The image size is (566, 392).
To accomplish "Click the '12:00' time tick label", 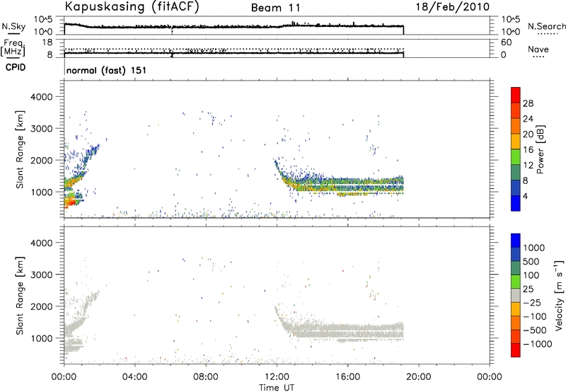I will pyautogui.click(x=277, y=377).
